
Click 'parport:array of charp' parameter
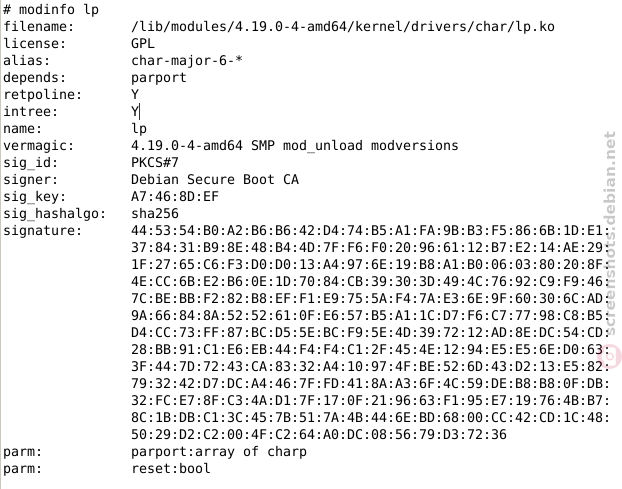219,452
